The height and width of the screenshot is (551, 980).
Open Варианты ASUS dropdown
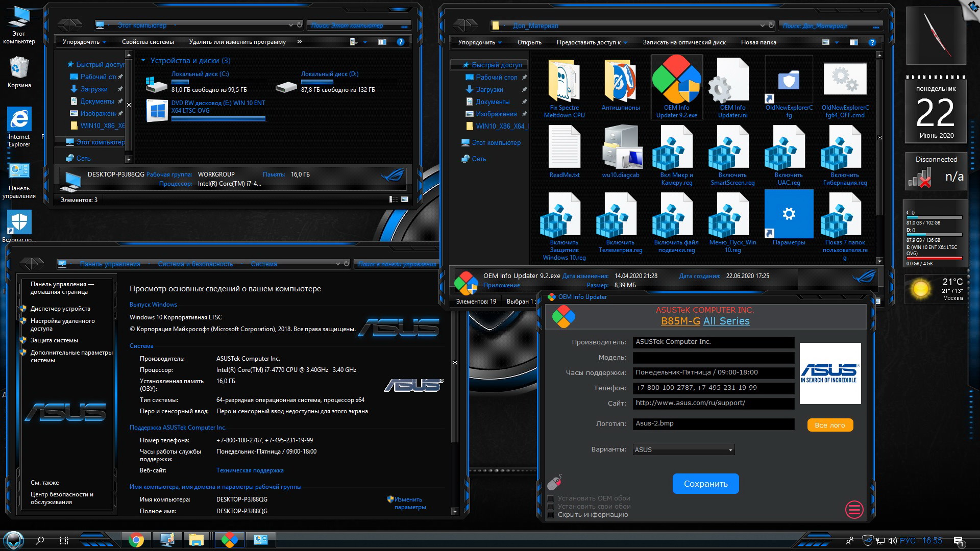(683, 449)
